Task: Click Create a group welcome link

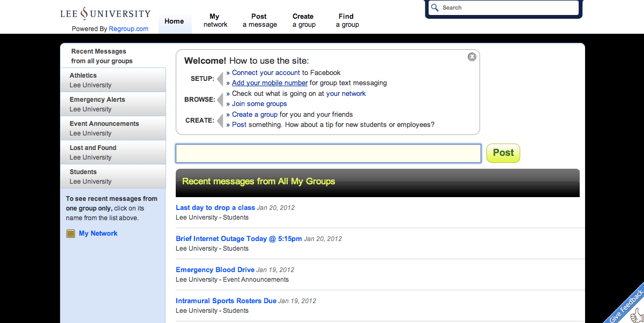Action: tap(254, 115)
